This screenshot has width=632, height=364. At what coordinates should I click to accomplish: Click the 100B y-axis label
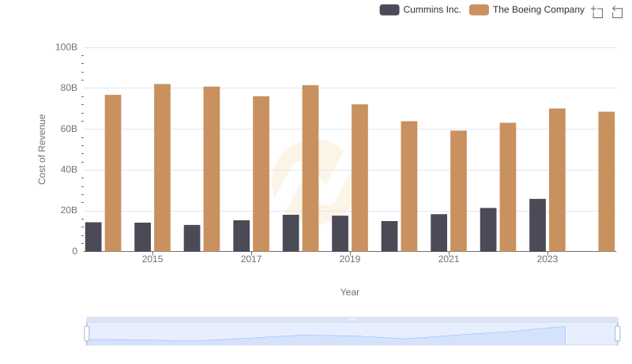pos(66,47)
